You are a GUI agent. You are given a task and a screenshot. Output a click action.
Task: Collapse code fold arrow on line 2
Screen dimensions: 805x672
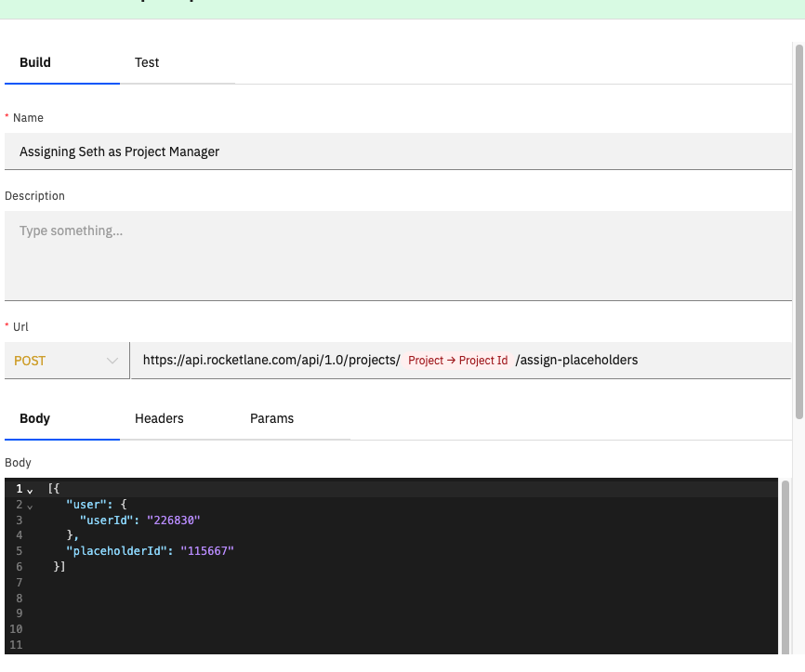pos(30,507)
